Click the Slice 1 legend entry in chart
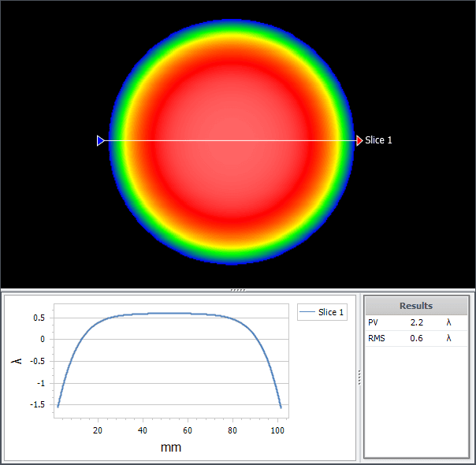476x465 pixels. point(330,313)
